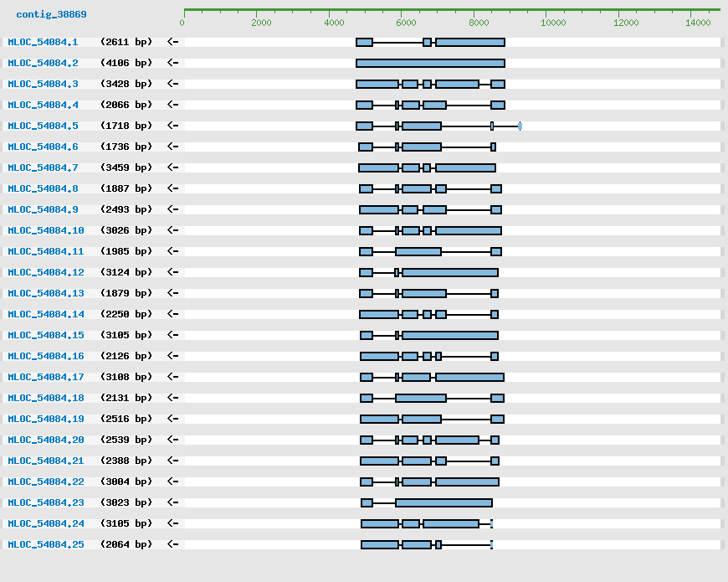Image resolution: width=728 pixels, height=582 pixels.
Task: Open the MLOC_54084.10 transcript link
Action: click(46, 230)
